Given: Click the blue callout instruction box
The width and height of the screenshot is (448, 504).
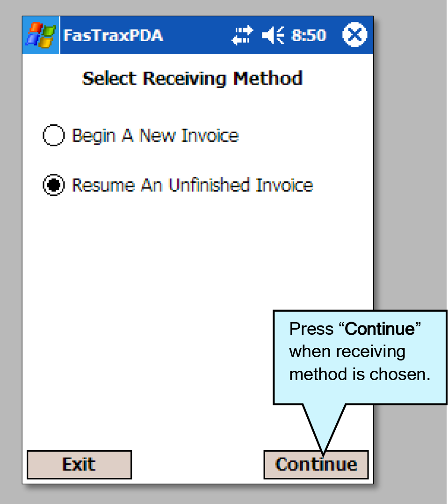Looking at the screenshot, I should point(360,357).
